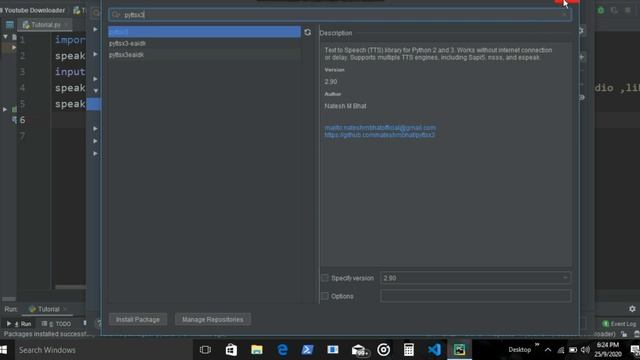Select the pyttsx3eaidk package
The width and height of the screenshot is (640, 360).
(x=204, y=55)
